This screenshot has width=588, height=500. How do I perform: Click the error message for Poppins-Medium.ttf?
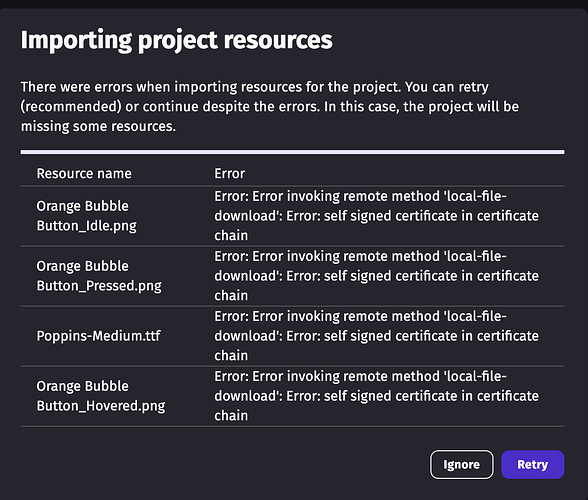click(x=376, y=336)
